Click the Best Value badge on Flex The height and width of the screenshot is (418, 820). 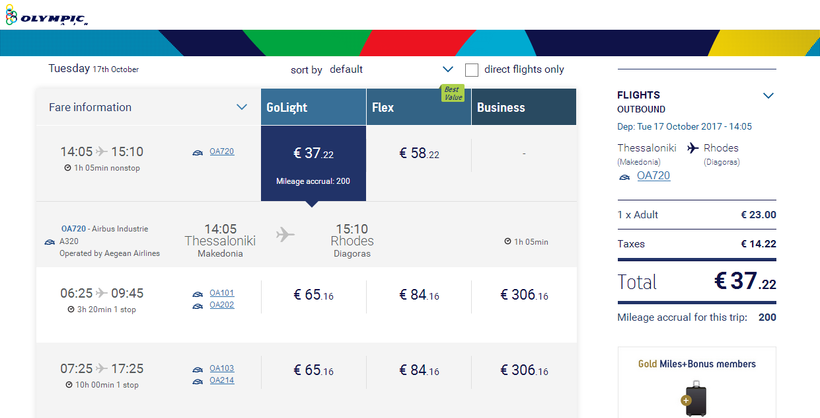click(x=452, y=94)
